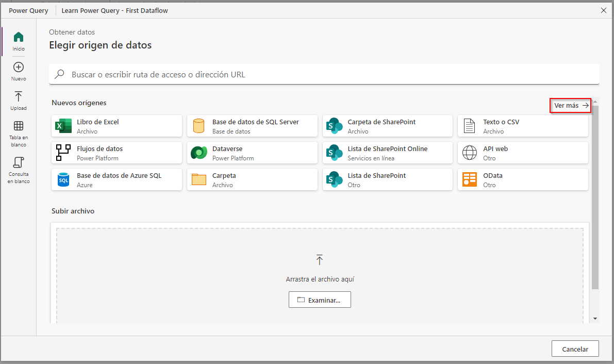Click the orange OData icon
This screenshot has height=364, width=614.
(470, 179)
